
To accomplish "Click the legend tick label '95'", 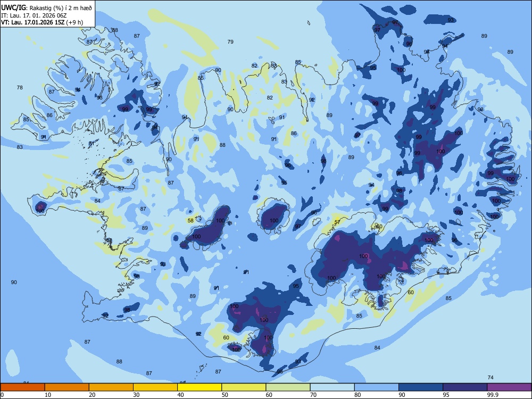I will point(446,395).
